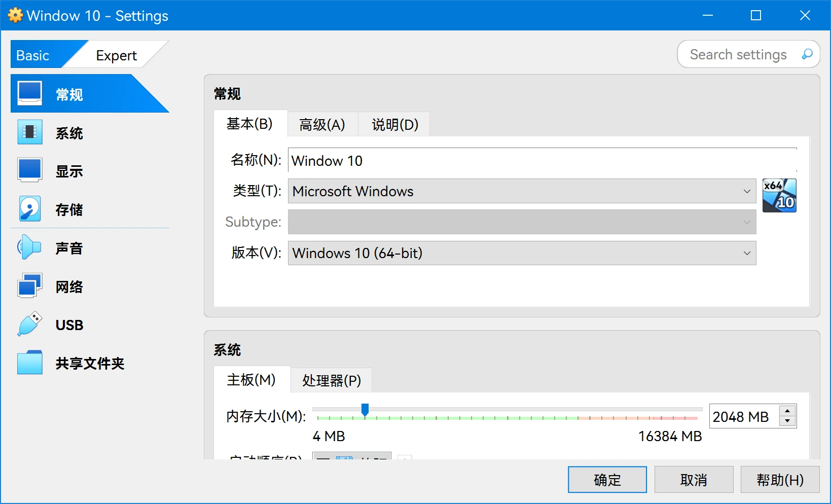The width and height of the screenshot is (831, 504).
Task: Open the 主板(M) tab
Action: pos(251,380)
